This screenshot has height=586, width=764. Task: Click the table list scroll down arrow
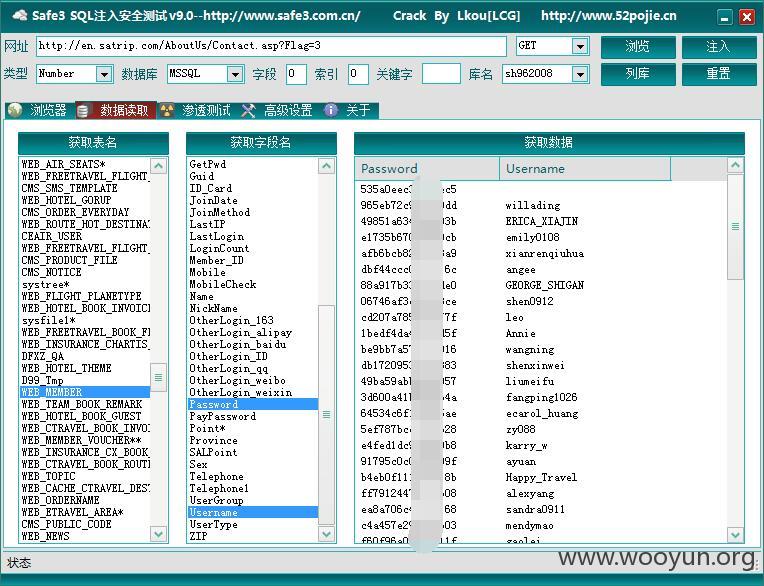click(x=158, y=534)
